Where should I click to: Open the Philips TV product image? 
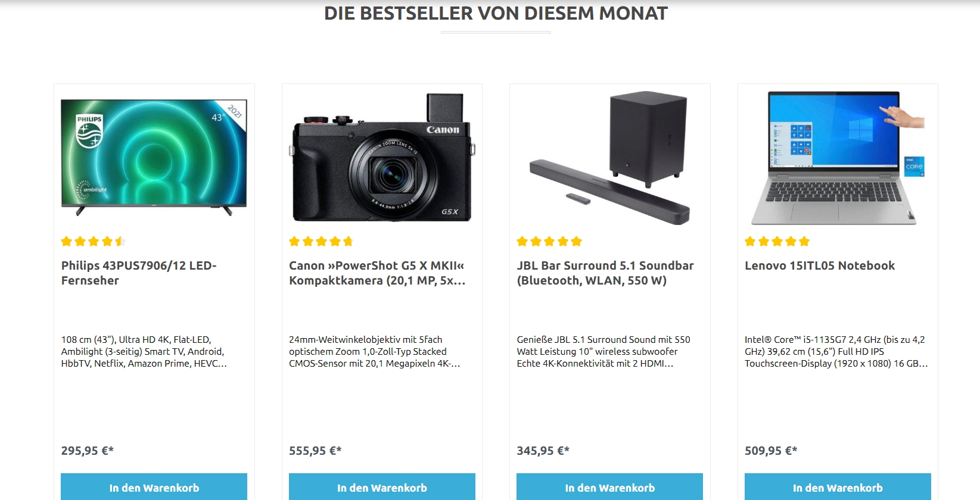(x=154, y=158)
